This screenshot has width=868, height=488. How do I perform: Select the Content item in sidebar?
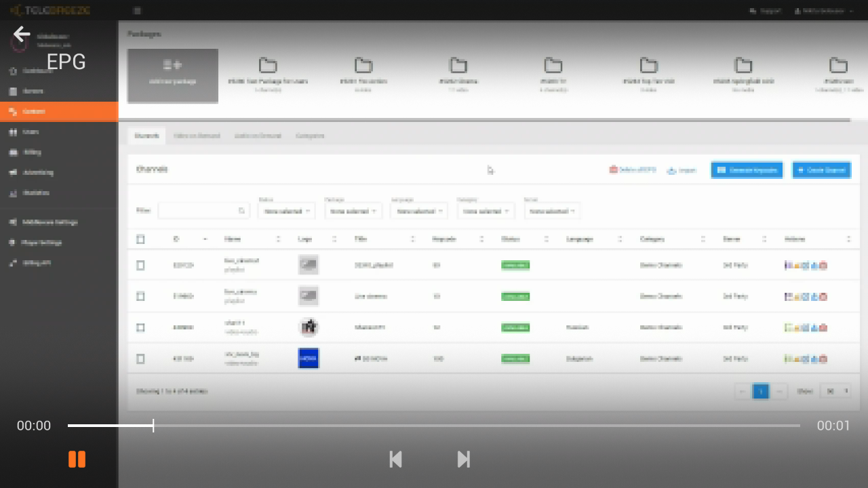59,111
